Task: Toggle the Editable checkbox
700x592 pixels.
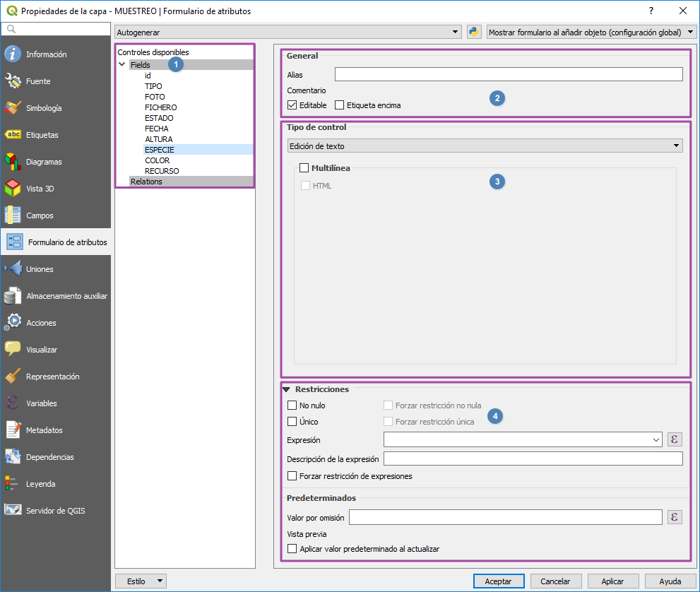Action: click(292, 105)
